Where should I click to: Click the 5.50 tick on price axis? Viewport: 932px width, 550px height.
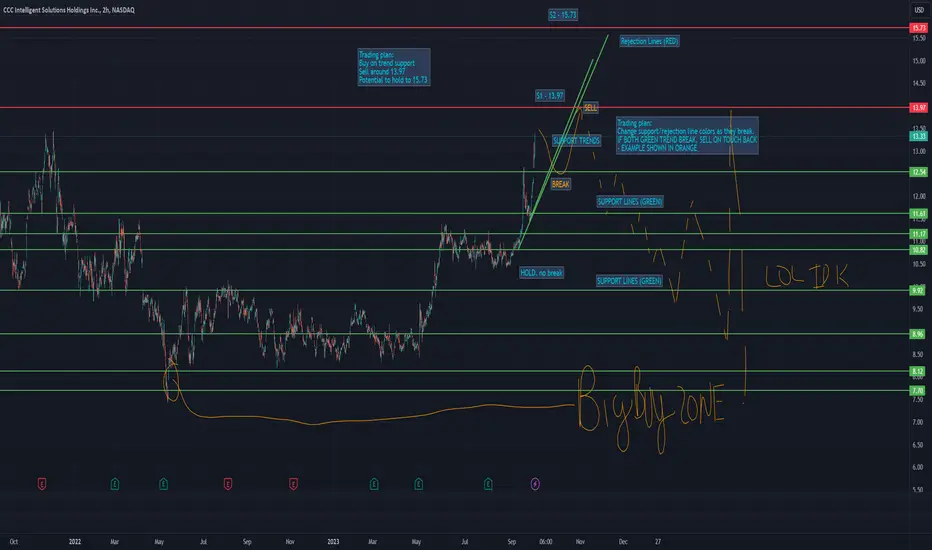pos(919,490)
